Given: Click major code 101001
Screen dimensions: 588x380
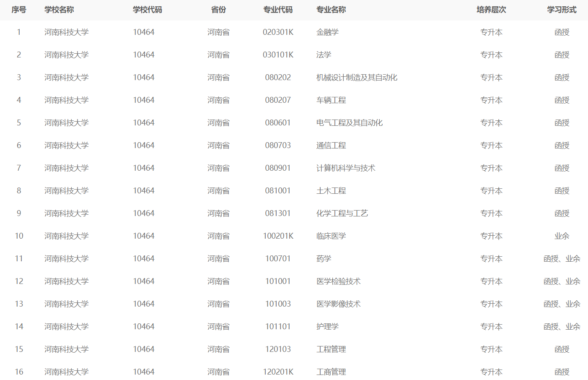Looking at the screenshot, I should 278,281.
